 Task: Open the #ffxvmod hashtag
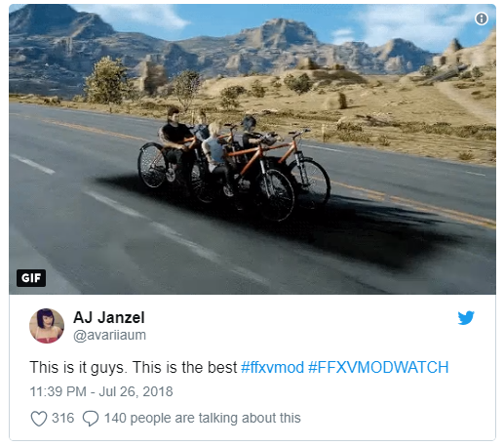[272, 368]
